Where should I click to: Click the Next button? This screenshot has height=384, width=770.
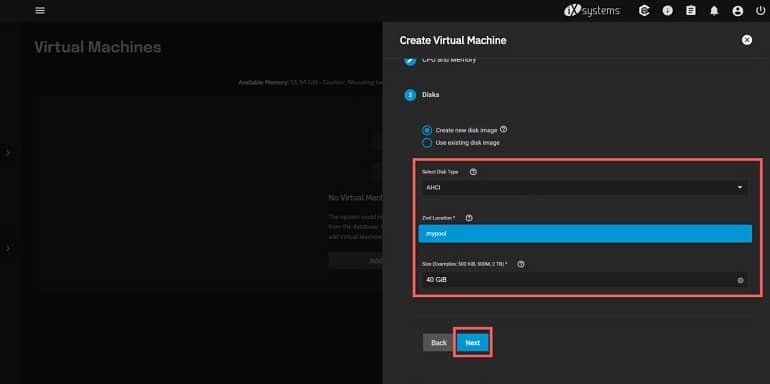tap(472, 343)
